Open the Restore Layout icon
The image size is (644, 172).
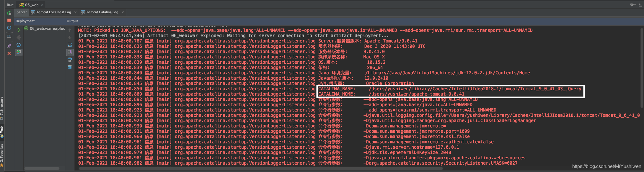(9, 37)
